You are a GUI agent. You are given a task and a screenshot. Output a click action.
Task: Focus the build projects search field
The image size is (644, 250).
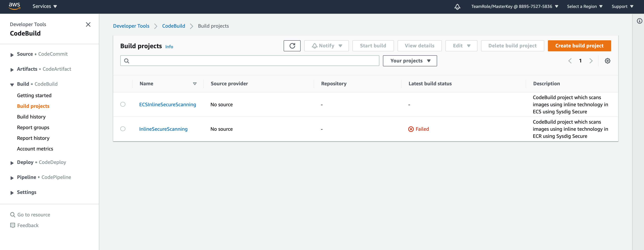tap(249, 61)
